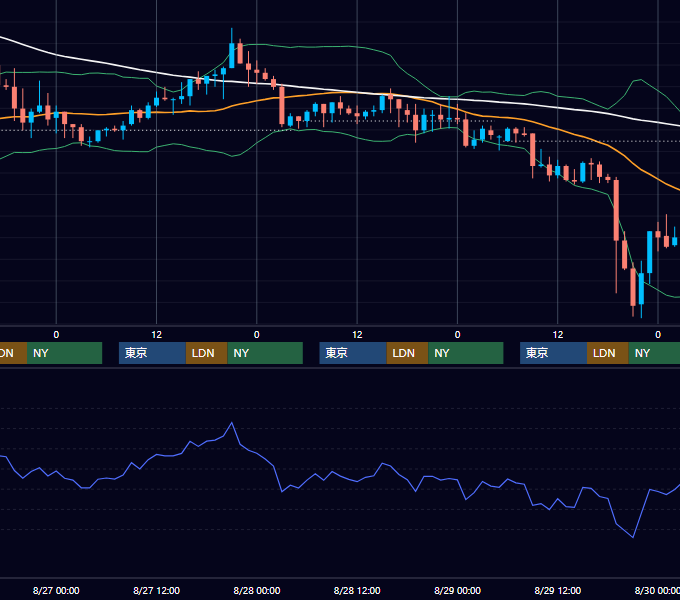Image resolution: width=680 pixels, height=600 pixels.
Task: Click the 8/29 12:00 date label
Action: point(558,590)
